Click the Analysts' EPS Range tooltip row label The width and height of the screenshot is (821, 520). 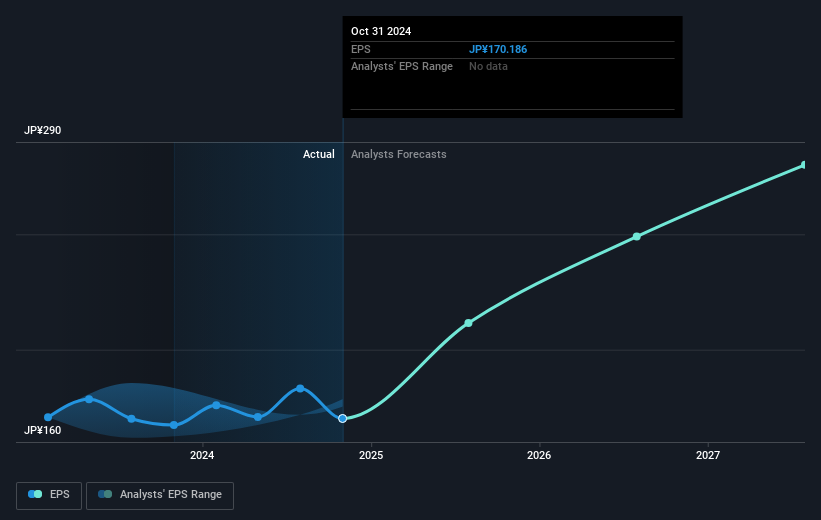click(x=402, y=67)
